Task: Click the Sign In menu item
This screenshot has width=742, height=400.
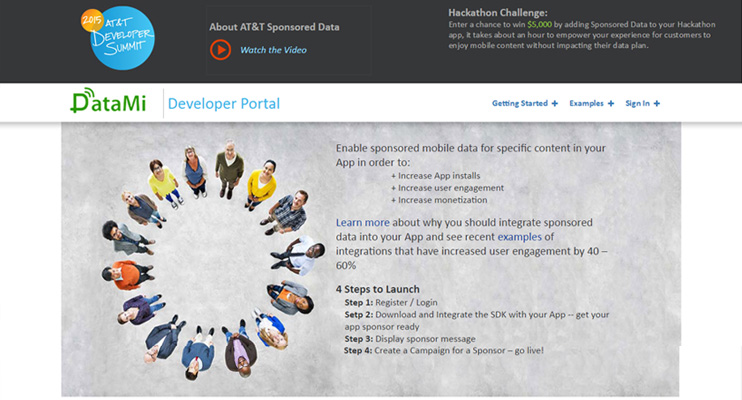Action: [637, 104]
